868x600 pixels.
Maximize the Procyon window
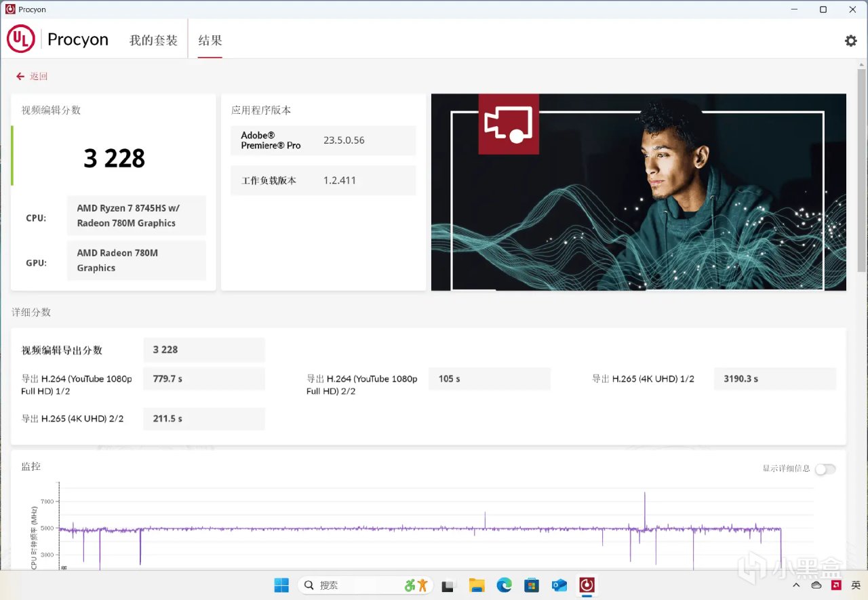[x=823, y=9]
